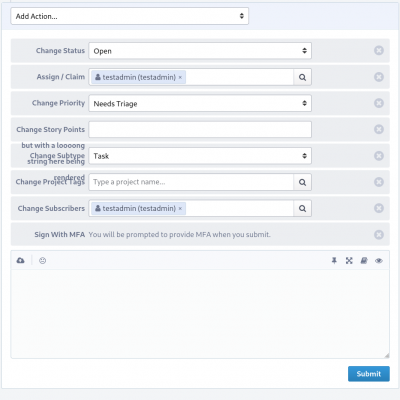The height and width of the screenshot is (400, 400).
Task: Click the Submit button
Action: tap(369, 374)
